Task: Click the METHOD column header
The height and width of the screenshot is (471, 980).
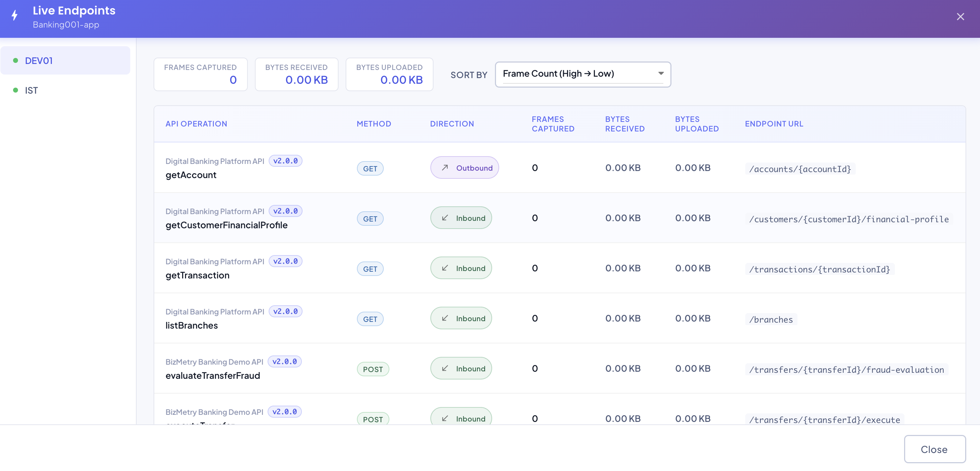Action: coord(374,124)
